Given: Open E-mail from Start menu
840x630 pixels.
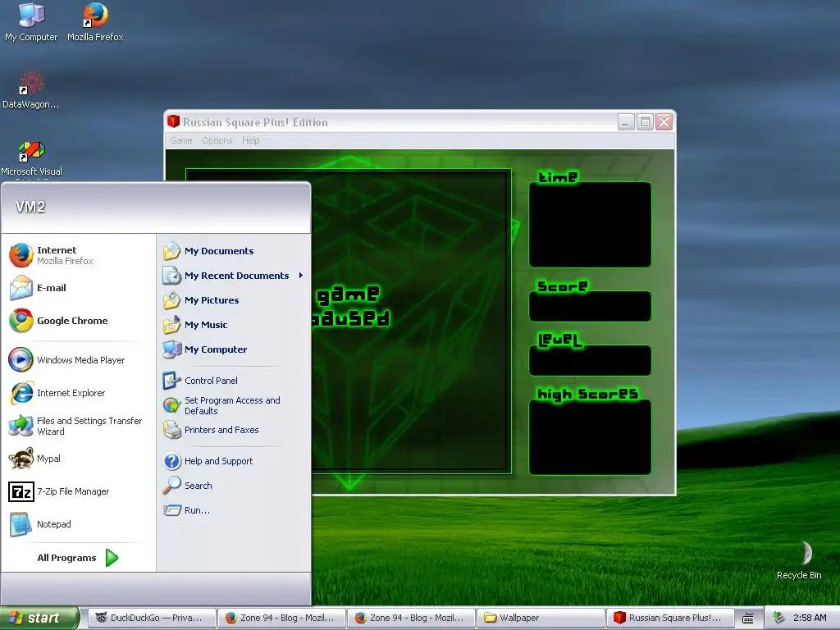Looking at the screenshot, I should tap(79, 288).
